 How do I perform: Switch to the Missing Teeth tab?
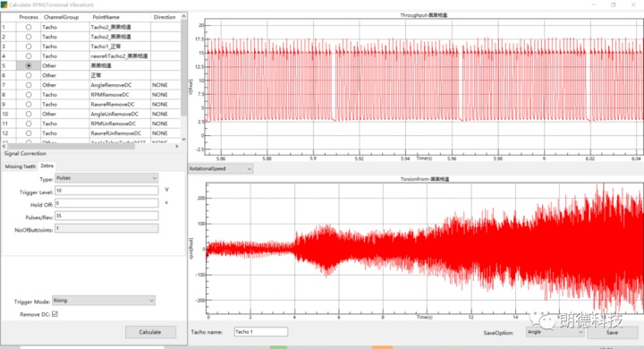(x=20, y=166)
